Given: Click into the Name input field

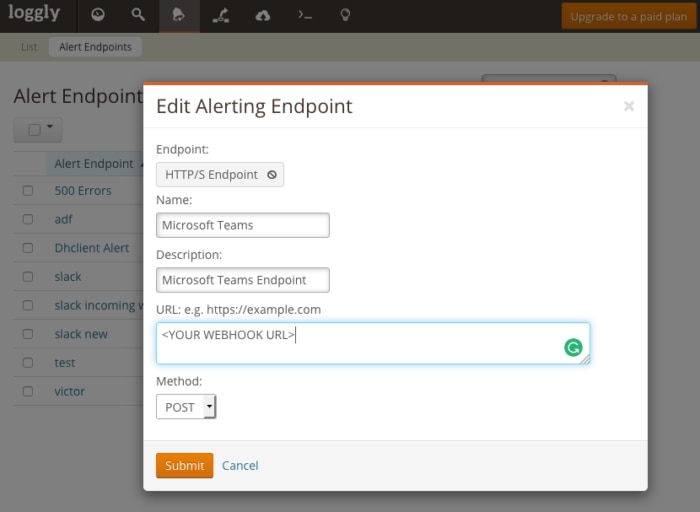Looking at the screenshot, I should point(242,226).
